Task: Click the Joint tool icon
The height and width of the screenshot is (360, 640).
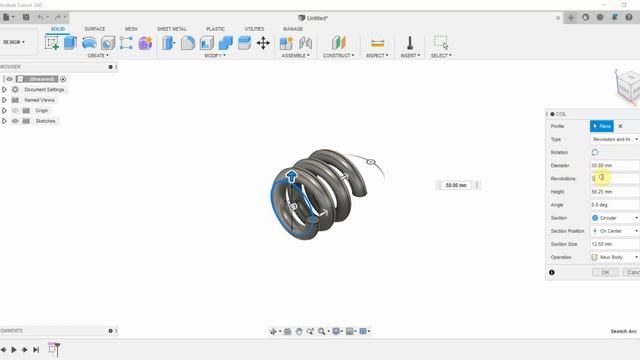Action: (x=305, y=43)
